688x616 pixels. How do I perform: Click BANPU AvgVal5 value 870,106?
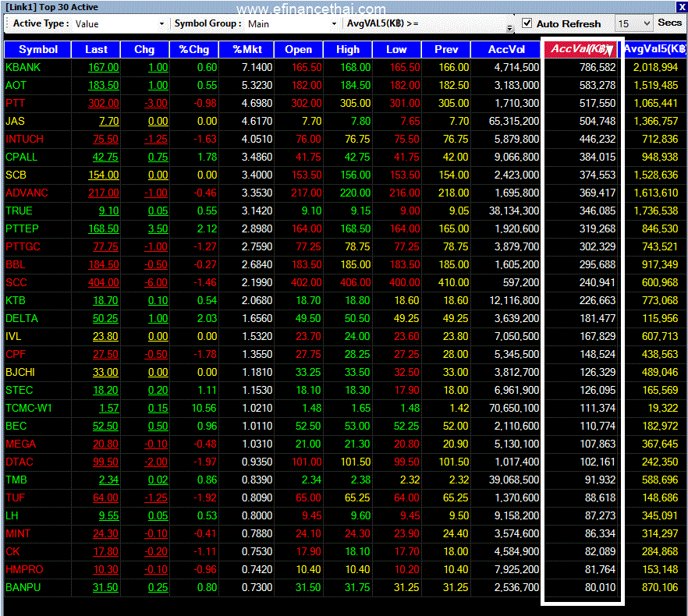[660, 588]
